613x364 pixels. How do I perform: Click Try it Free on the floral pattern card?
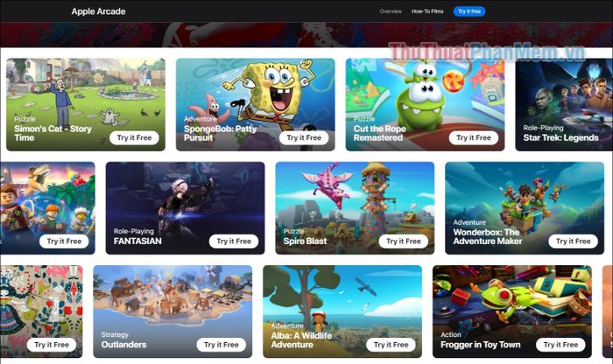pos(52,345)
